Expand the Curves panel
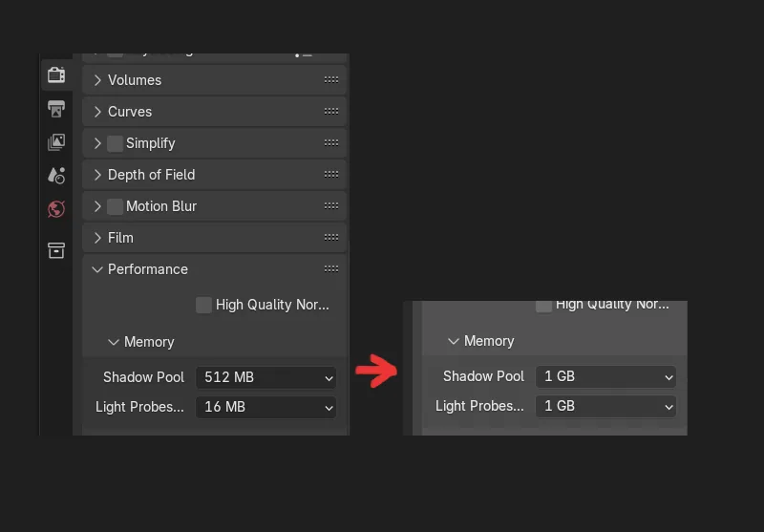Screen dimensions: 764x532 [x=97, y=112]
